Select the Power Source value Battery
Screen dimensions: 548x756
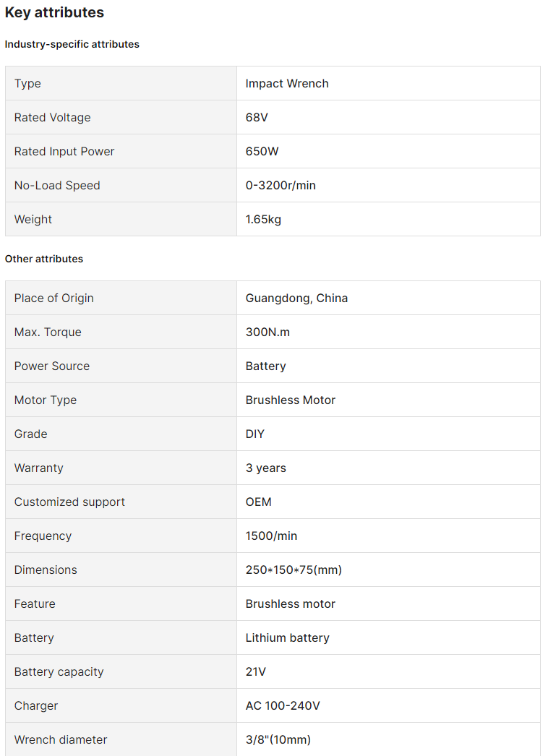tap(265, 366)
